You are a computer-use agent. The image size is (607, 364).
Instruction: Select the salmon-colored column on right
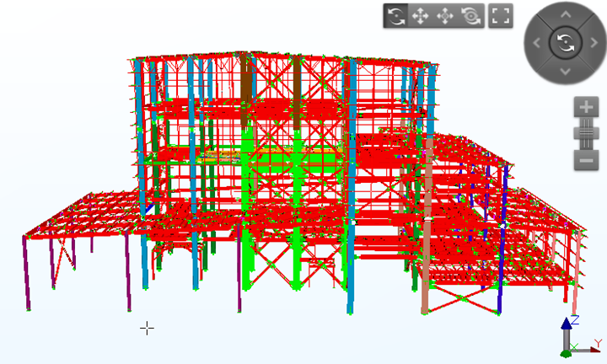point(427,227)
